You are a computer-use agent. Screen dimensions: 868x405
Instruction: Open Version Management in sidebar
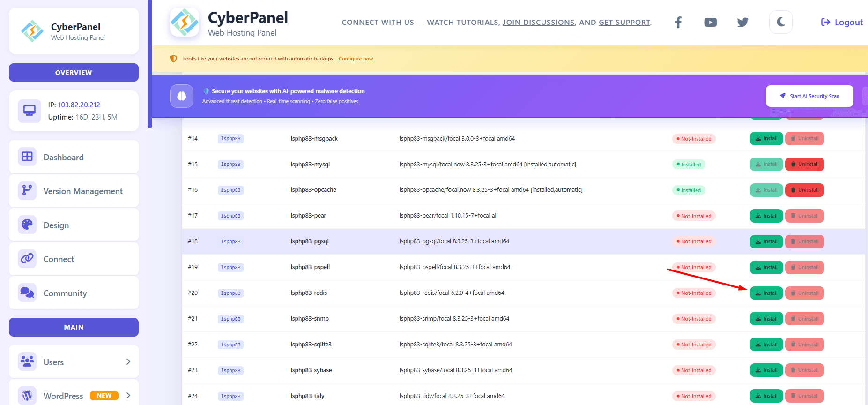pyautogui.click(x=83, y=191)
